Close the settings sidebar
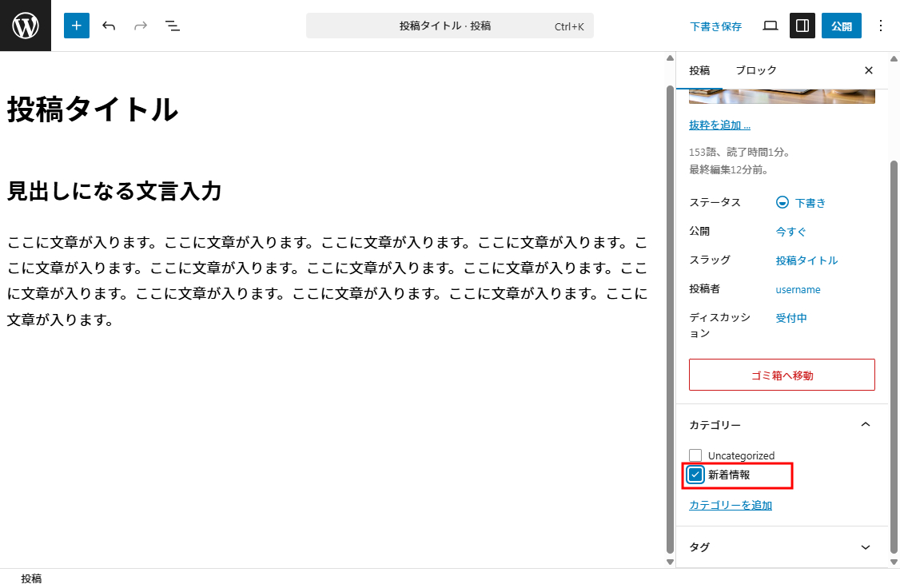The image size is (900, 588). click(869, 70)
